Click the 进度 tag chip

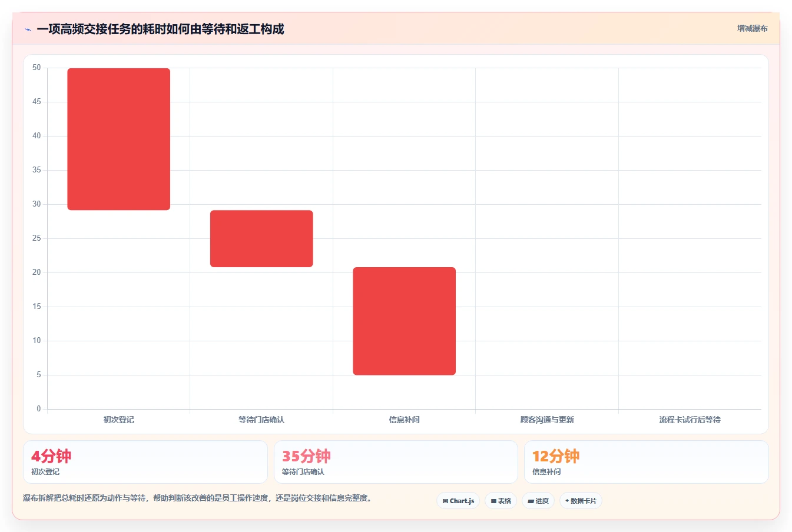538,501
